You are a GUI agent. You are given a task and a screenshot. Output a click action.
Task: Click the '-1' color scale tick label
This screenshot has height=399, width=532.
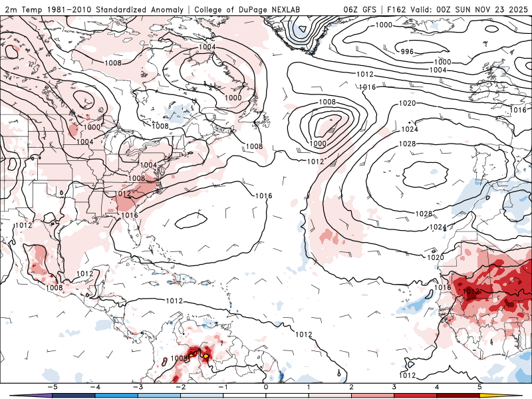click(x=223, y=387)
